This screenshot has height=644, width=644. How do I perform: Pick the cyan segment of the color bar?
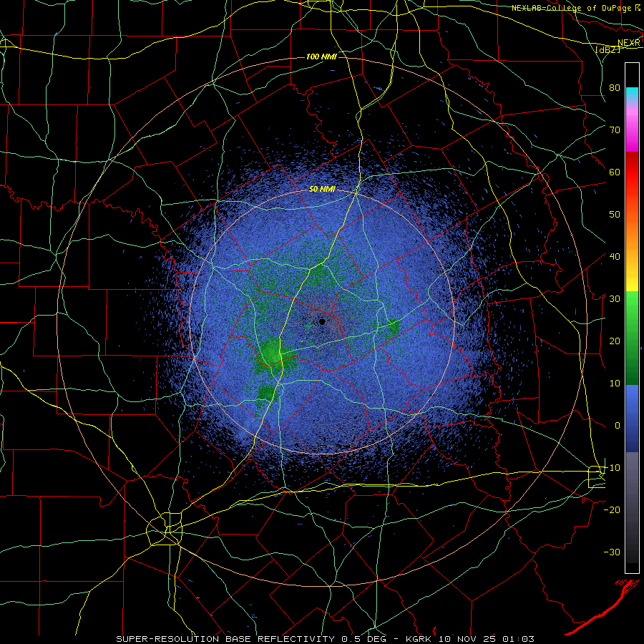click(x=632, y=94)
